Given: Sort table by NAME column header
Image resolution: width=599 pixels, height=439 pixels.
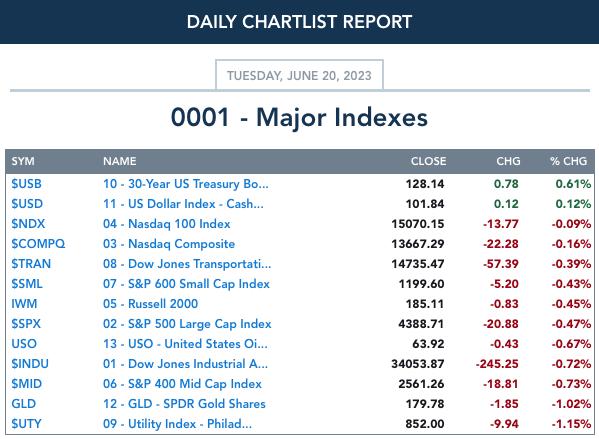Looking at the screenshot, I should [120, 161].
